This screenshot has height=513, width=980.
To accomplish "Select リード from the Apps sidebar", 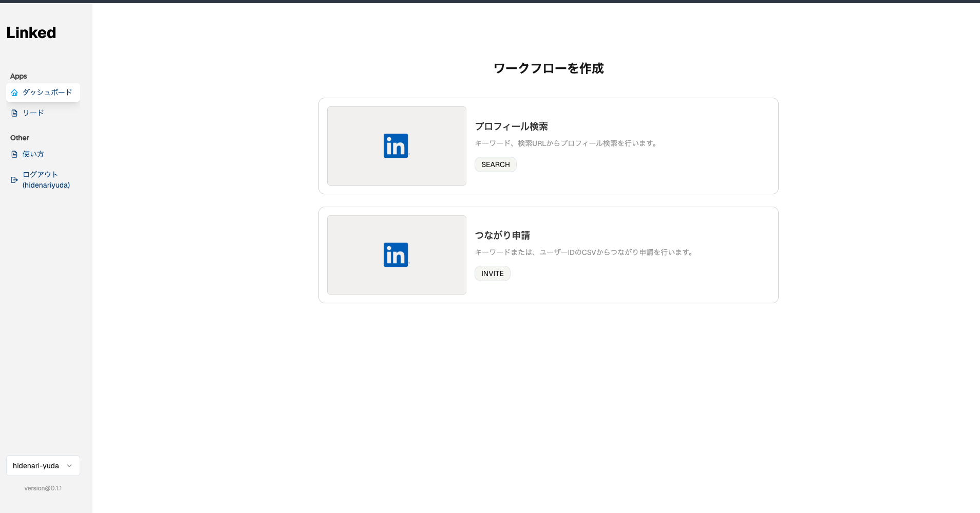I will tap(32, 113).
